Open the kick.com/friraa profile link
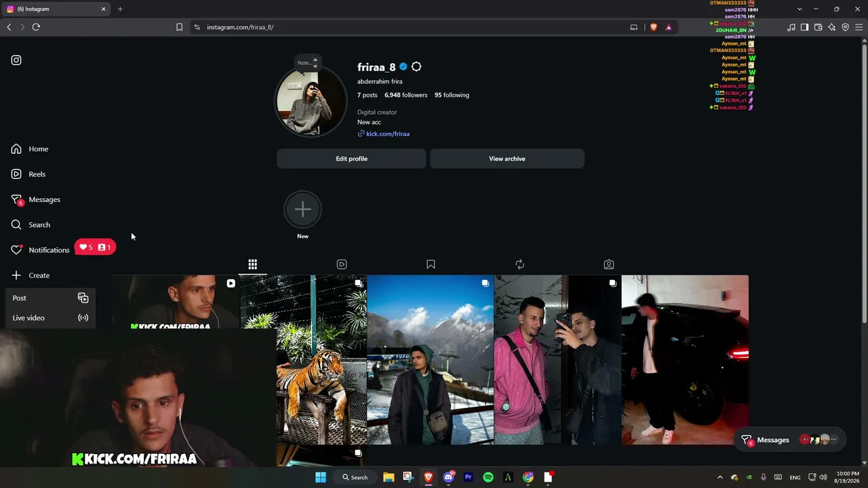The image size is (868, 488). click(384, 134)
